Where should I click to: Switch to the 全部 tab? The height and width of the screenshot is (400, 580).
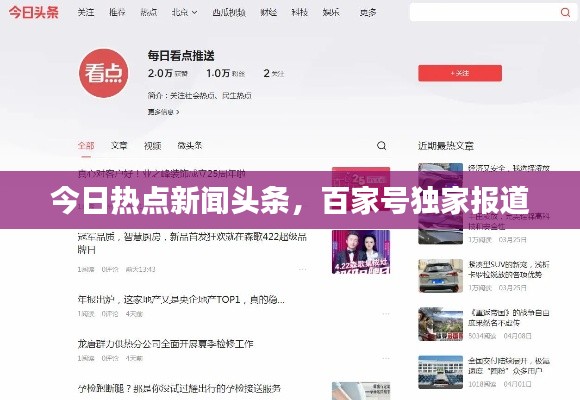pyautogui.click(x=86, y=145)
